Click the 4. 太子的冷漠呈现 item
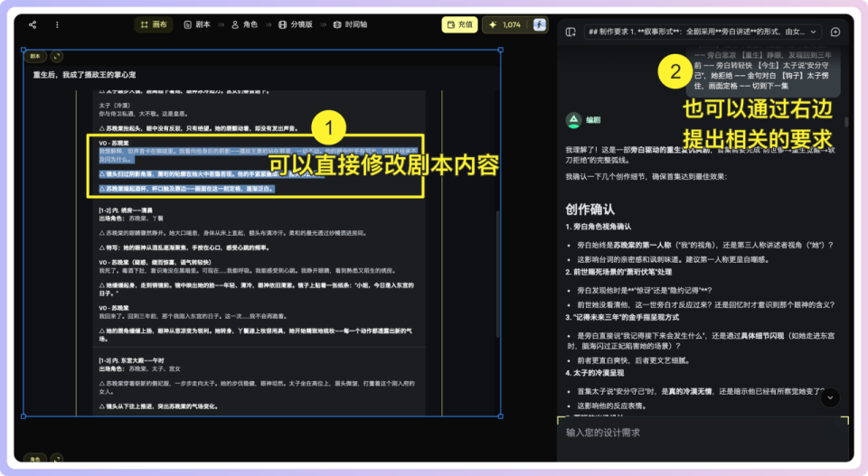This screenshot has height=476, width=868. point(595,373)
